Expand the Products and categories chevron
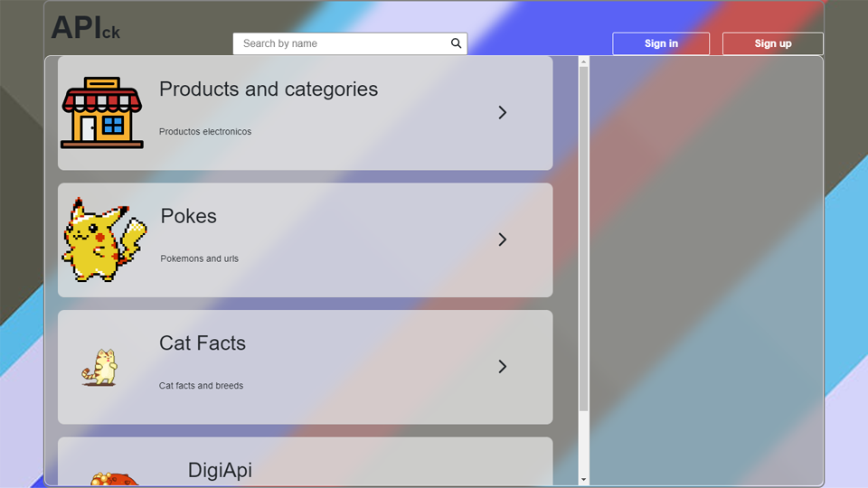 [502, 113]
